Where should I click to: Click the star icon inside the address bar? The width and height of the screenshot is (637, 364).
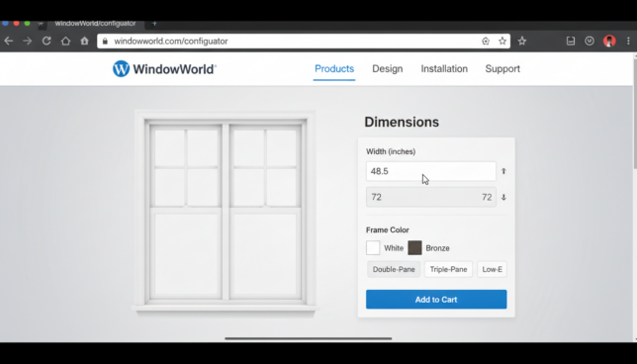click(x=502, y=41)
